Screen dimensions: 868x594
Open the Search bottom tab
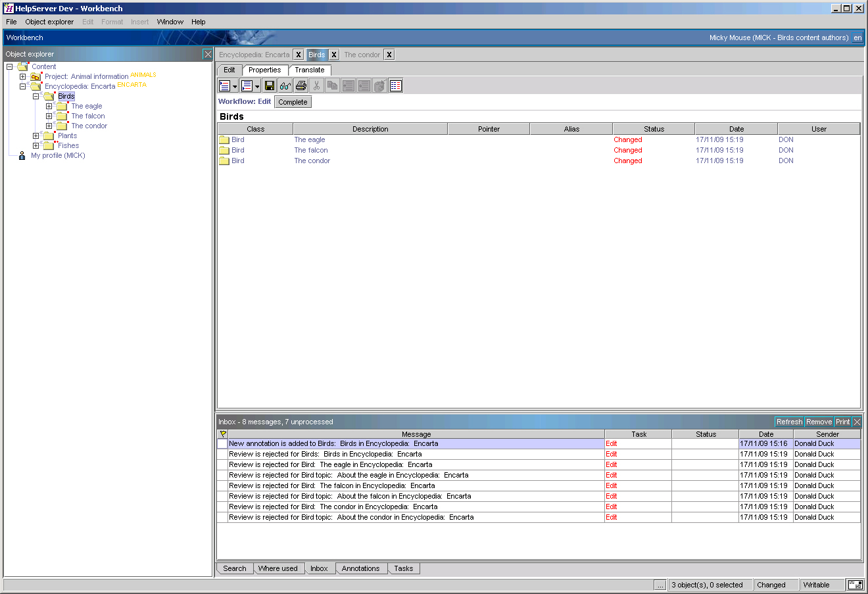pos(235,568)
